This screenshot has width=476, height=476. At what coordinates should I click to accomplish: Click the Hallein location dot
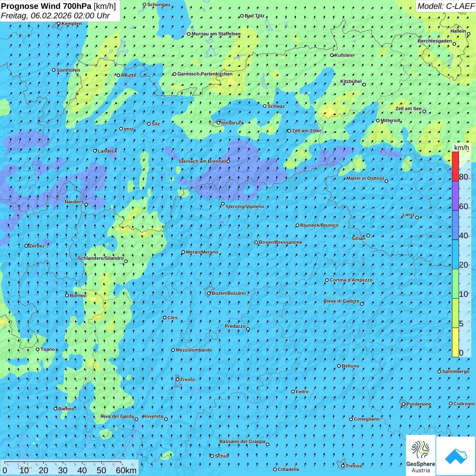pyautogui.click(x=469, y=34)
